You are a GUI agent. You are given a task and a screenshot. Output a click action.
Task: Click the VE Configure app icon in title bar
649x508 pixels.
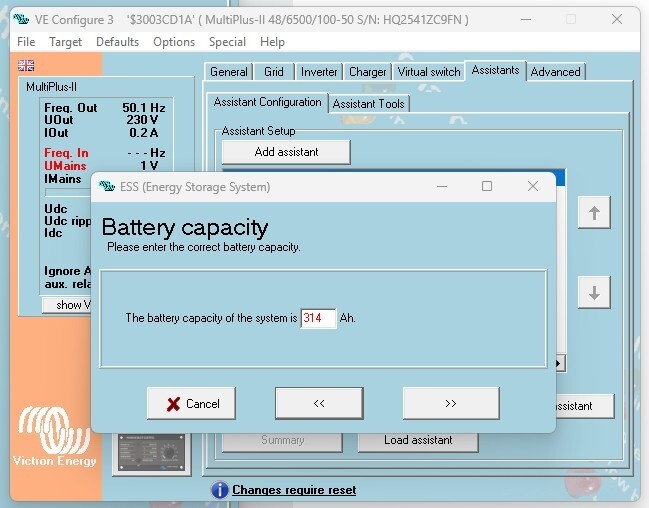pyautogui.click(x=21, y=19)
